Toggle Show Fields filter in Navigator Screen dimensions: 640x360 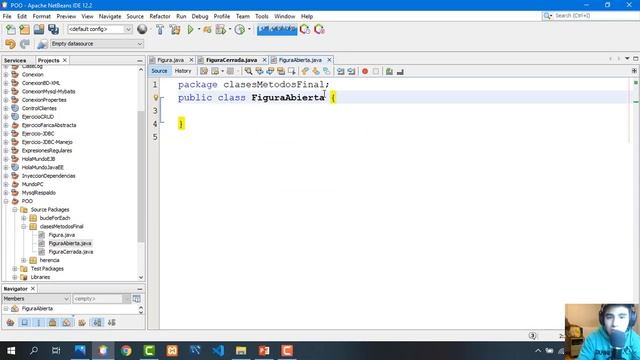24,323
